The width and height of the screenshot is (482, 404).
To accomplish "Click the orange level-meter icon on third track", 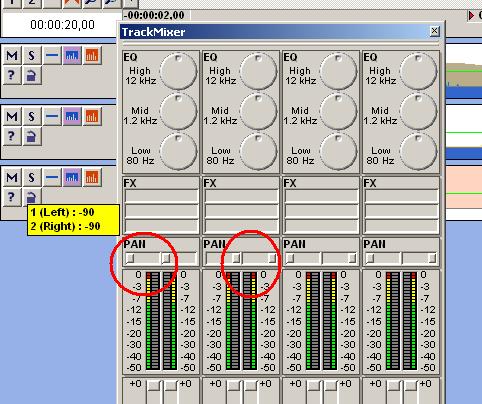I will [x=92, y=177].
